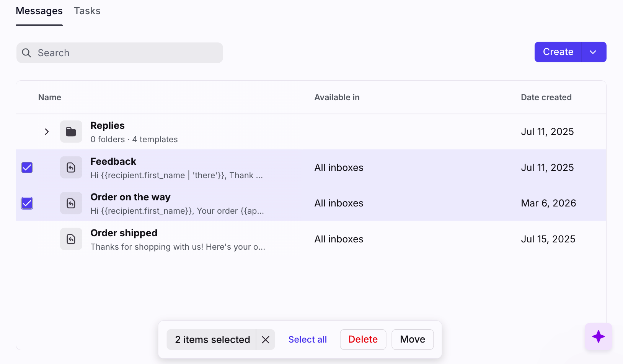
Task: Click the search magnifier icon
Action: coord(26,53)
